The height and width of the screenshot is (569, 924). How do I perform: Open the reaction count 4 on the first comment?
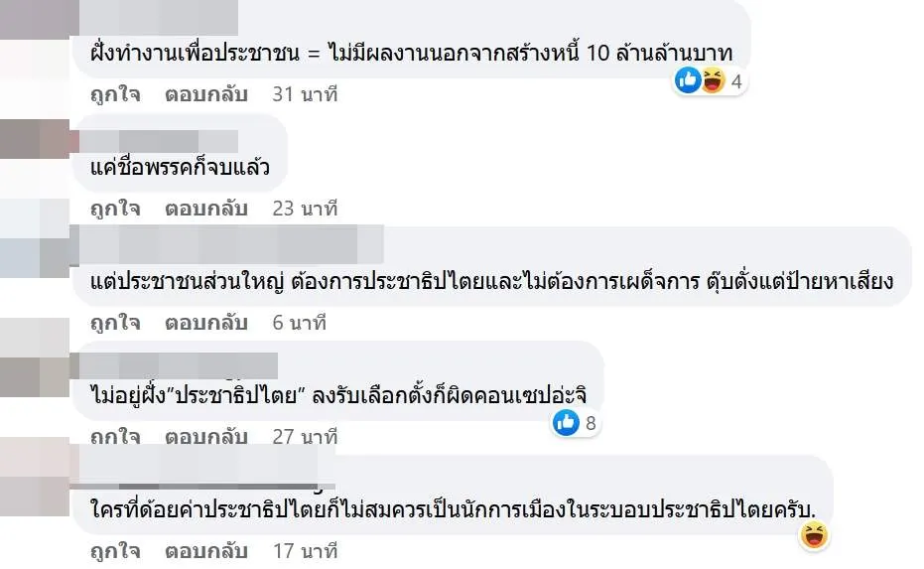tap(736, 81)
